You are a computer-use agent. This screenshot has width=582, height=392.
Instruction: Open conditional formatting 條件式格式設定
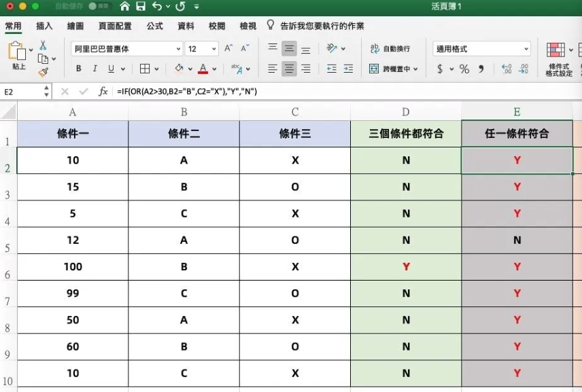tap(559, 59)
